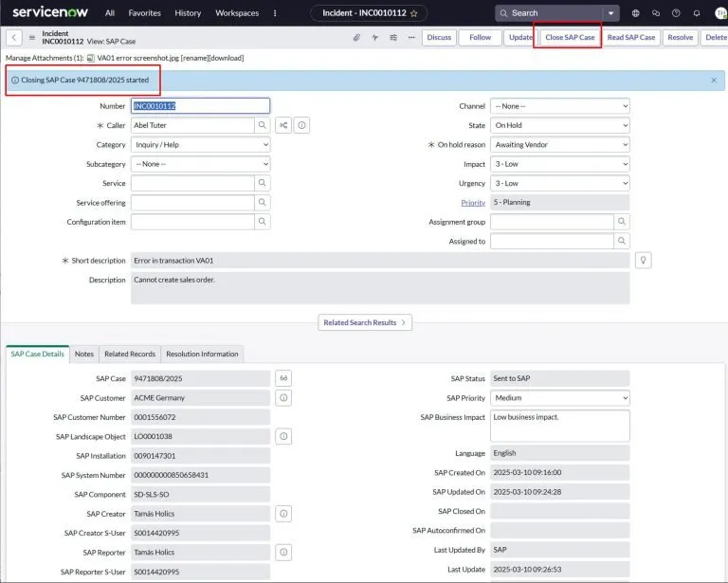This screenshot has height=583, width=728.
Task: Open the Channel dropdown
Action: click(x=560, y=106)
